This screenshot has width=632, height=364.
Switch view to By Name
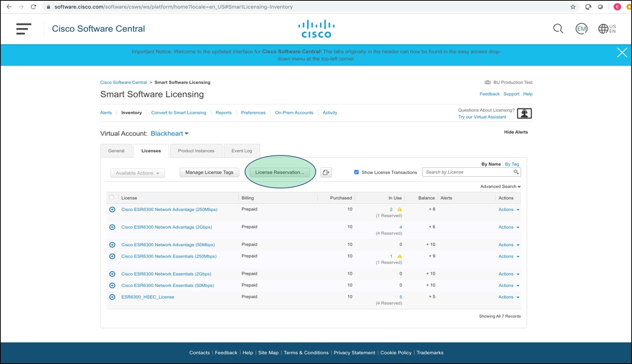click(x=491, y=164)
